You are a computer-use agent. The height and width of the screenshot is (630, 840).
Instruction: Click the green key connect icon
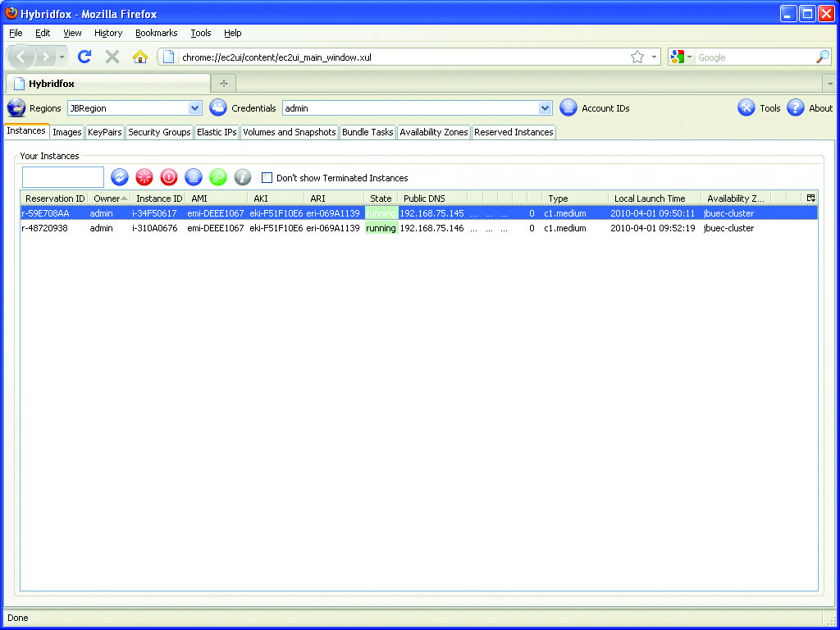pos(217,177)
